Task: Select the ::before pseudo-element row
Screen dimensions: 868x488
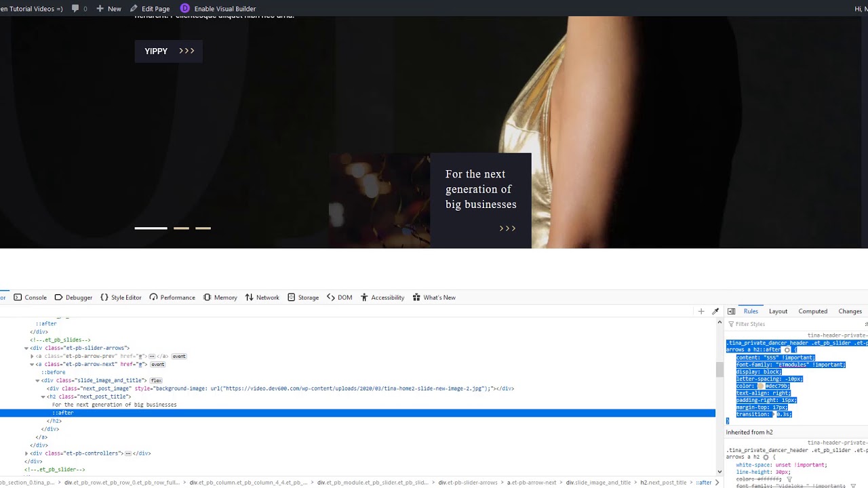Action: [x=54, y=372]
